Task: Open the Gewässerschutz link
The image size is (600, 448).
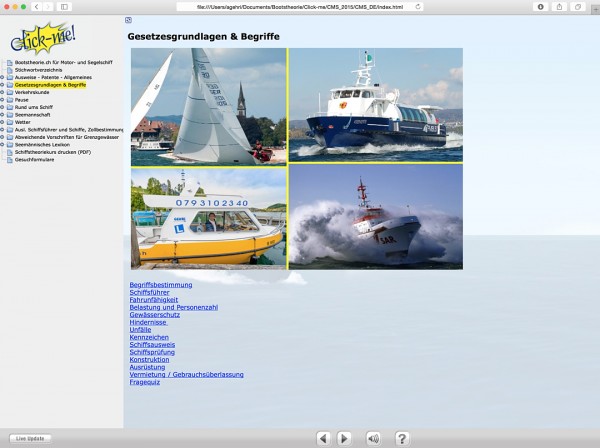Action: click(x=155, y=315)
